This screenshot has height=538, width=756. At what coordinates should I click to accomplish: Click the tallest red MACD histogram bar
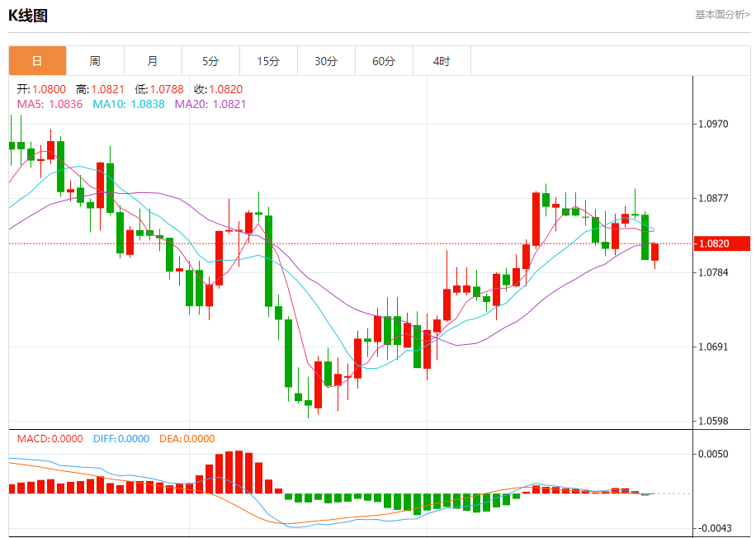click(x=239, y=473)
